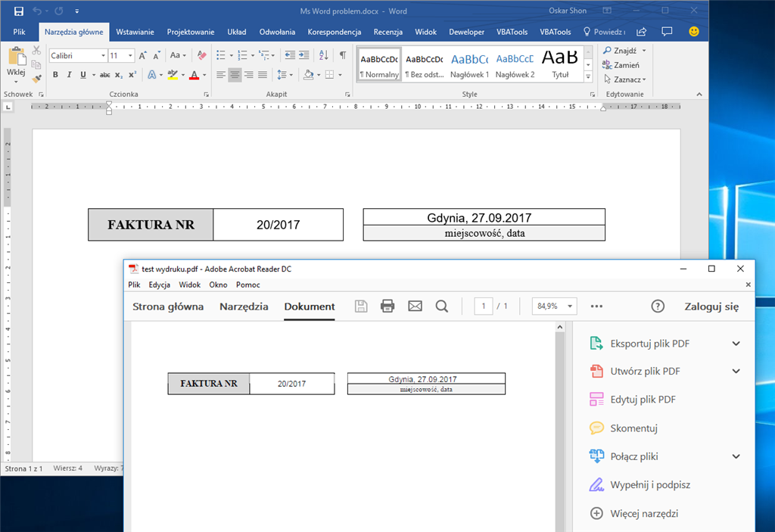This screenshot has height=532, width=775.
Task: Open the Change Case Aa dropdown
Action: [177, 55]
